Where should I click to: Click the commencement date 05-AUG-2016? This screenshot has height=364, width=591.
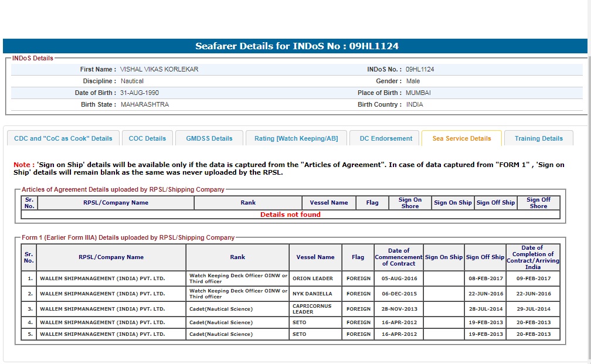click(x=398, y=278)
